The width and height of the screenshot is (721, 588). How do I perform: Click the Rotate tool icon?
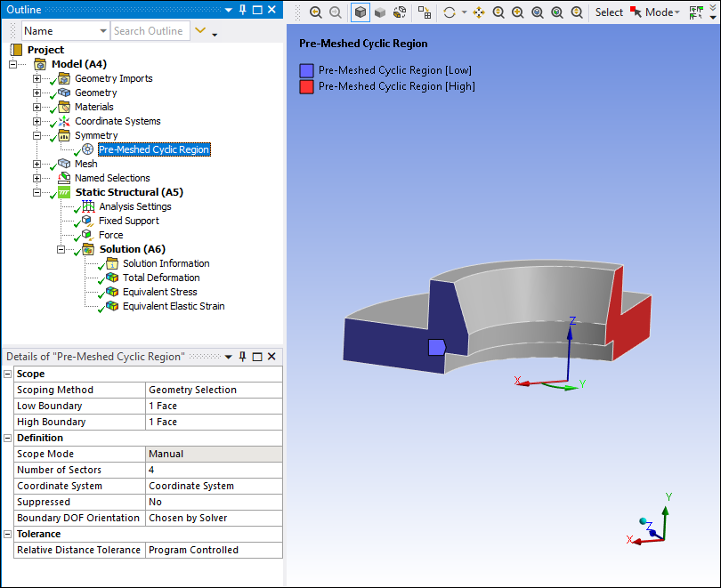pyautogui.click(x=450, y=12)
